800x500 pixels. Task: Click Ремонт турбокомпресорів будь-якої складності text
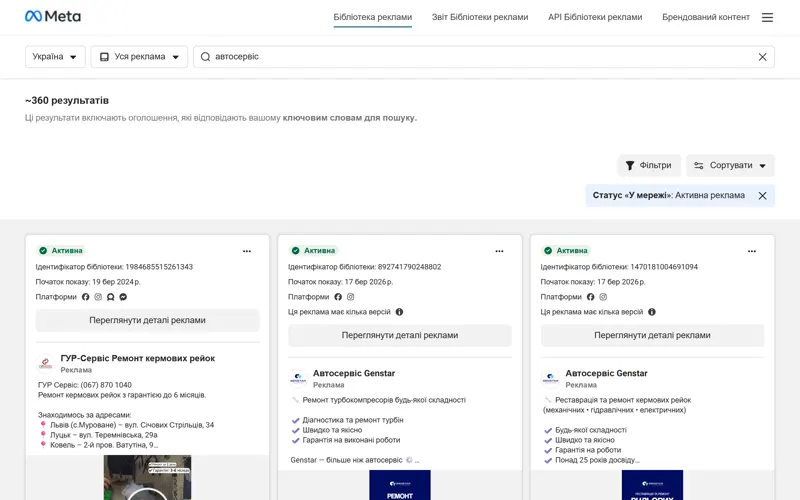(384, 400)
